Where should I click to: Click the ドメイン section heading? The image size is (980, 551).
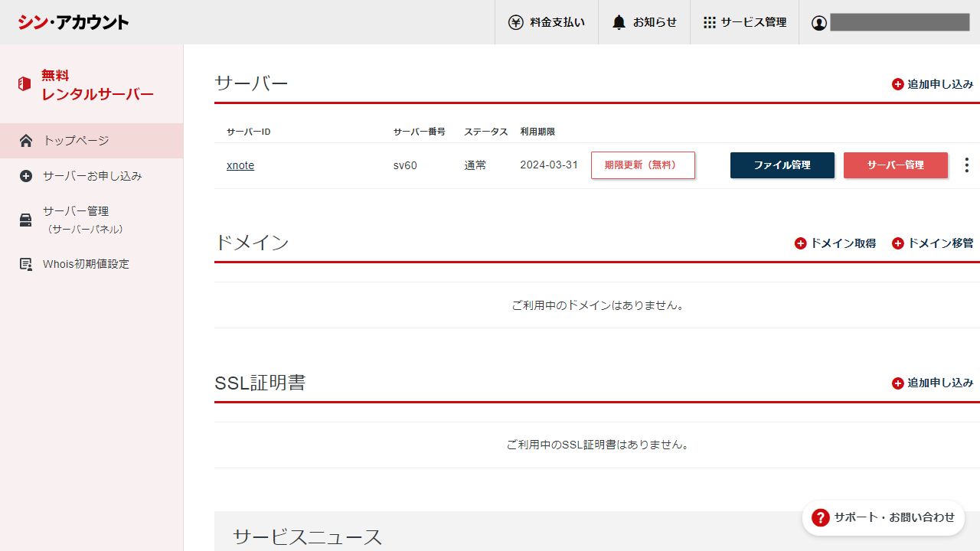(x=252, y=243)
